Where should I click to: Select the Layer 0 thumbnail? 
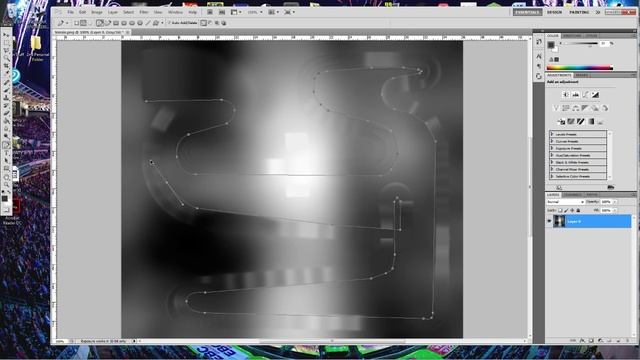(559, 221)
